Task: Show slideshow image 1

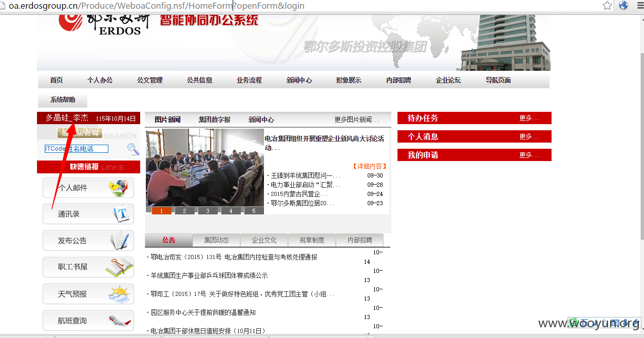Action: (x=161, y=211)
